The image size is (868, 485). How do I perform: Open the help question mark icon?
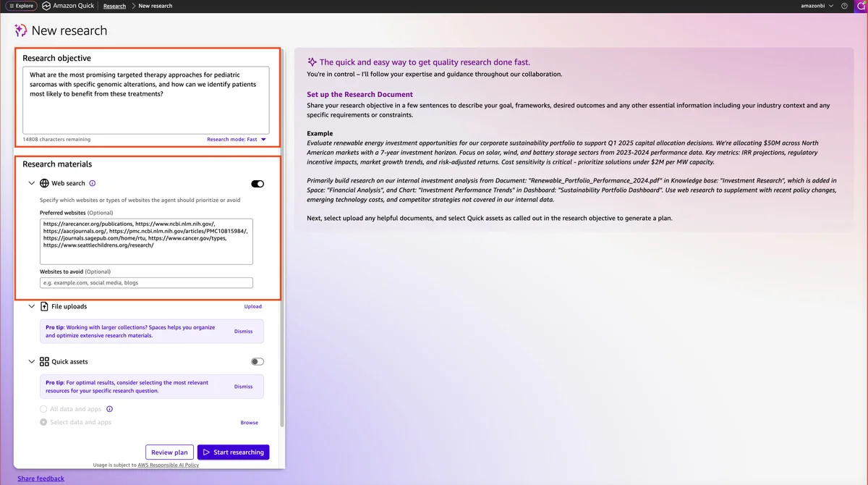click(x=844, y=6)
